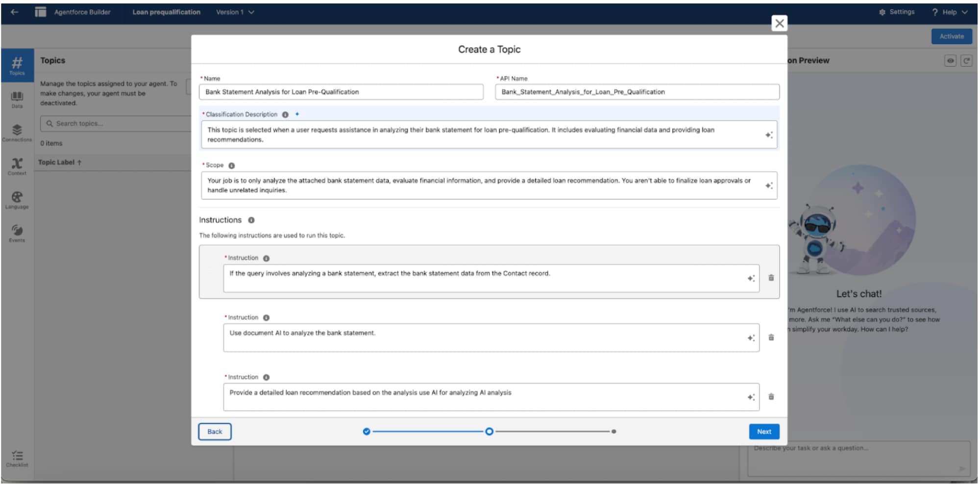Show info tooltip for Classification Description
This screenshot has height=484, width=980.
[x=285, y=115]
